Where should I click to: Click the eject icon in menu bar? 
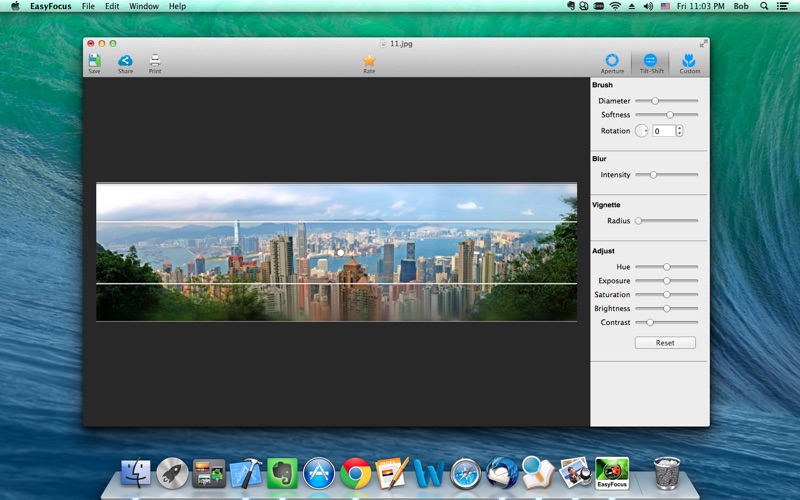pyautogui.click(x=632, y=6)
